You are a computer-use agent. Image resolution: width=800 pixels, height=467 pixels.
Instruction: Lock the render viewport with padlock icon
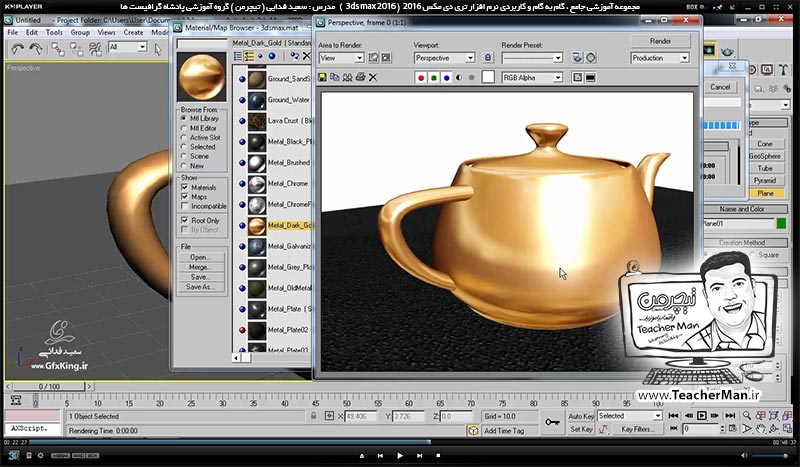pos(488,58)
